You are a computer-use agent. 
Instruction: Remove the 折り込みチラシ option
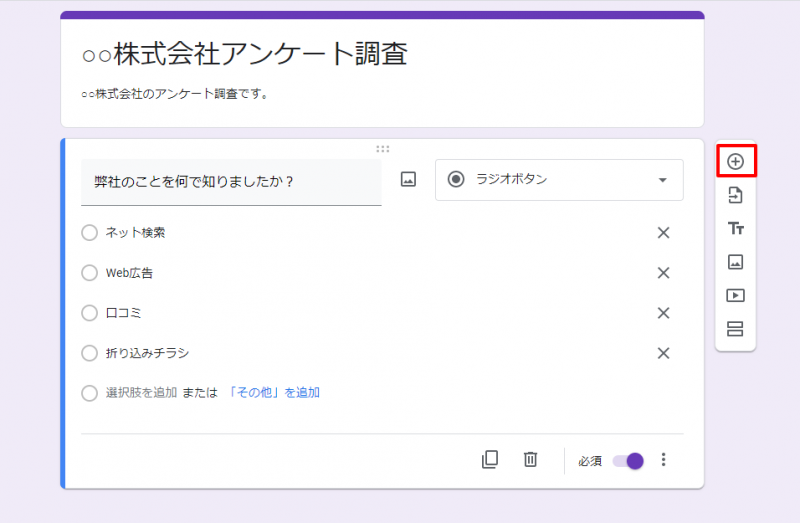[662, 353]
